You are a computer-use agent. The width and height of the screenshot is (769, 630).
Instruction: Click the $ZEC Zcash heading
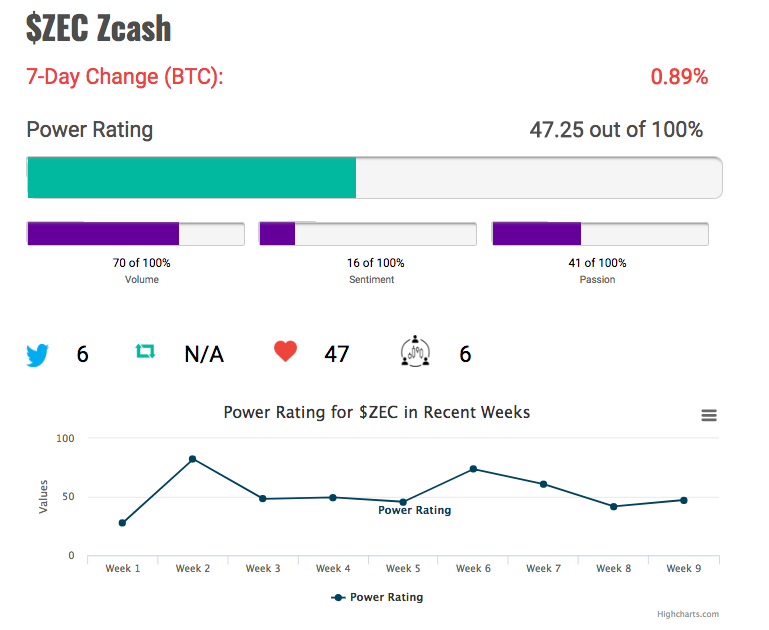pos(98,27)
